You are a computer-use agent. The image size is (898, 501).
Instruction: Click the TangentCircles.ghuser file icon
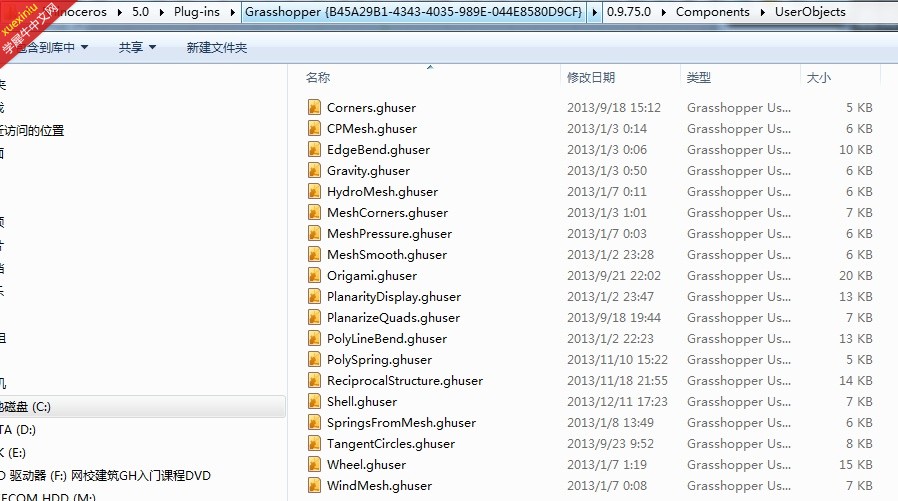(x=314, y=443)
